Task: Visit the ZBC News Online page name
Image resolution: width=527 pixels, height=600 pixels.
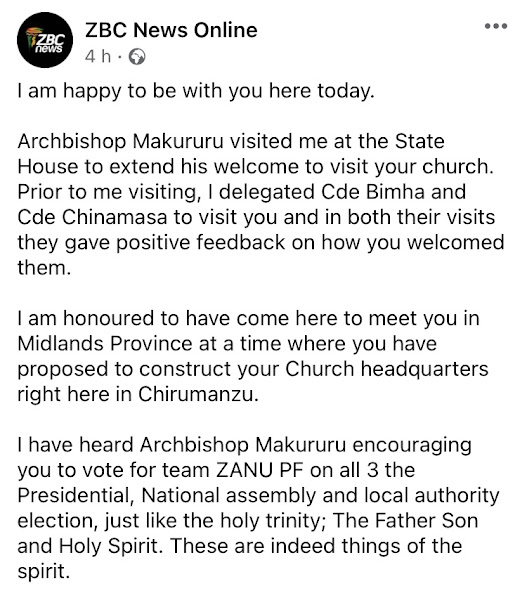Action: pyautogui.click(x=171, y=30)
